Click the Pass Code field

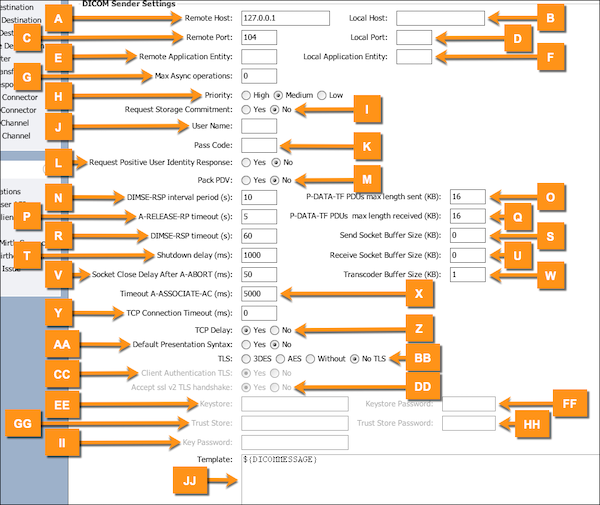pyautogui.click(x=258, y=145)
